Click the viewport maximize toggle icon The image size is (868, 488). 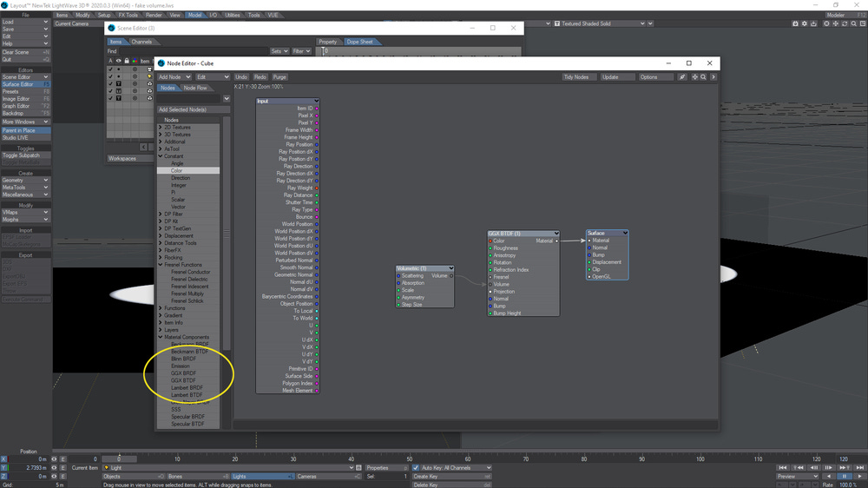pos(863,23)
